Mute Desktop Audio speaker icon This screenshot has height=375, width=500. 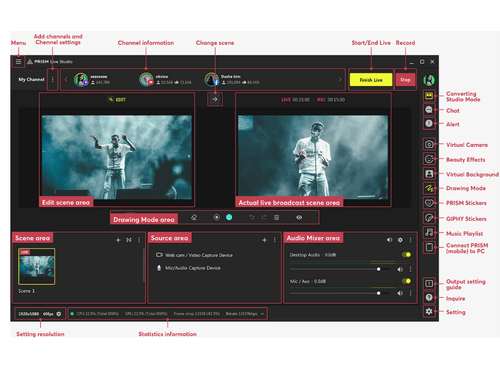[x=400, y=269]
